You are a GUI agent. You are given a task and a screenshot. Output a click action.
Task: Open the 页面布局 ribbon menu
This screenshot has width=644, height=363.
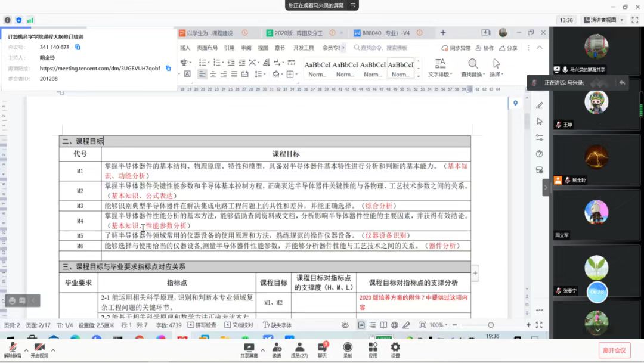coord(207,48)
